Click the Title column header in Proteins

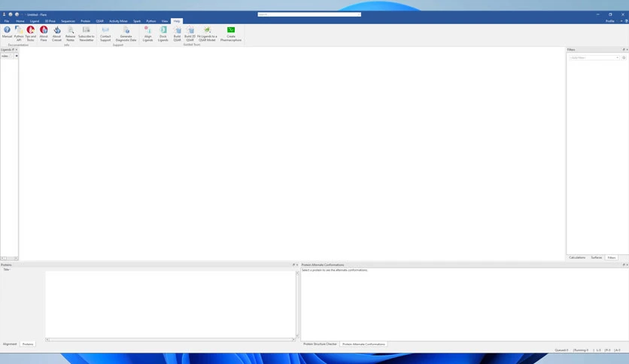point(7,269)
